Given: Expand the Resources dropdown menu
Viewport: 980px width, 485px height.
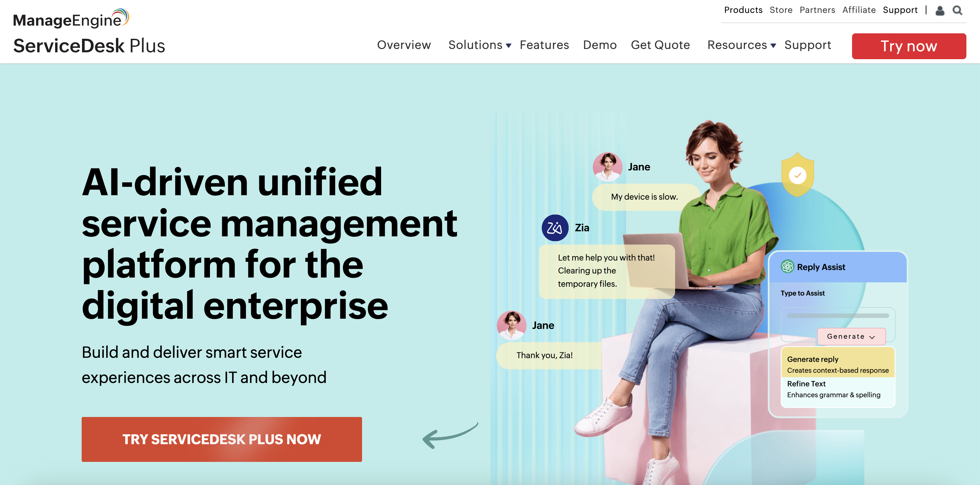Looking at the screenshot, I should (741, 45).
